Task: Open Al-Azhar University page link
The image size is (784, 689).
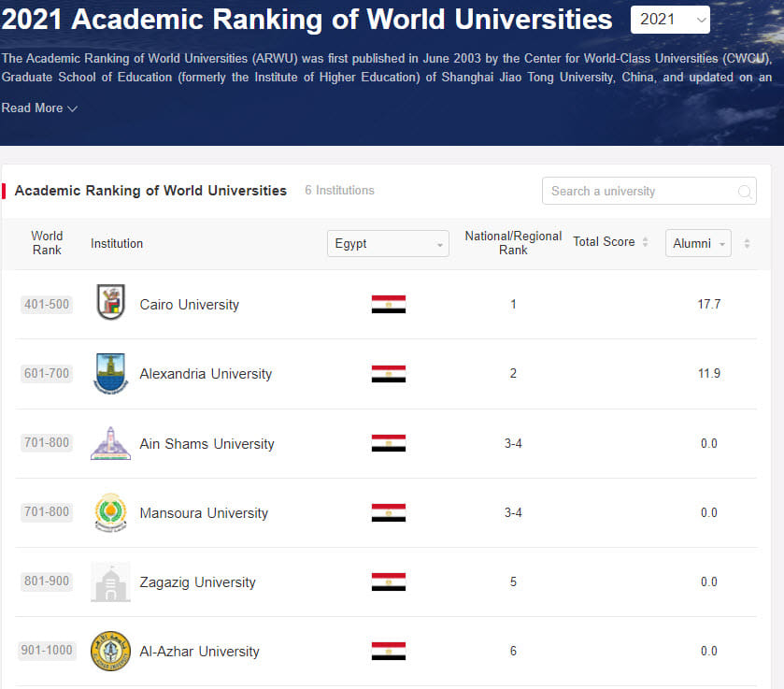Action: tap(199, 652)
